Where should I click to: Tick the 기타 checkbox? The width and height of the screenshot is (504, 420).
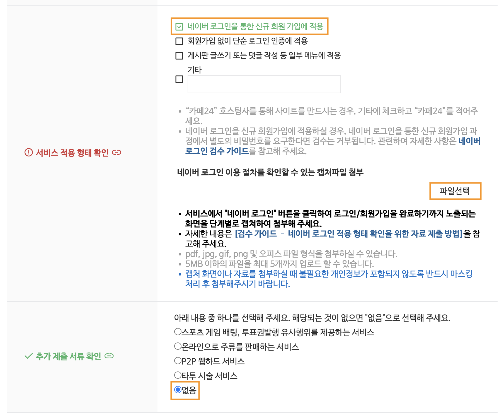click(x=179, y=79)
